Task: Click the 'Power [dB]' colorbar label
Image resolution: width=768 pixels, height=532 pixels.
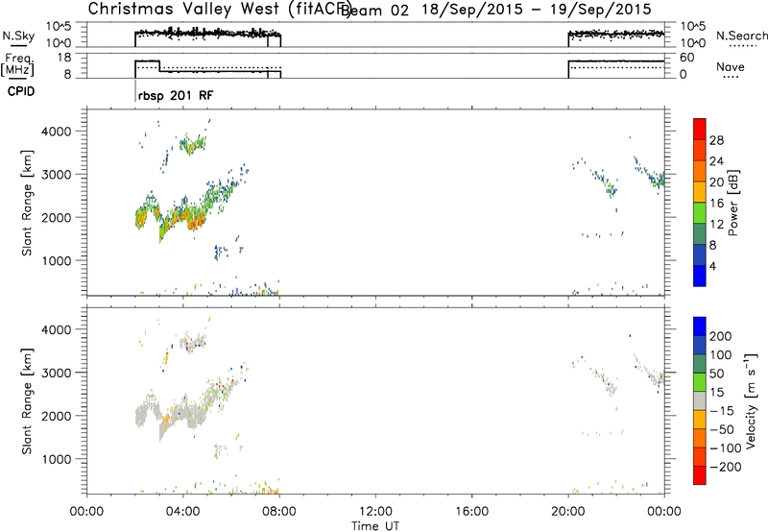Action: tap(732, 203)
